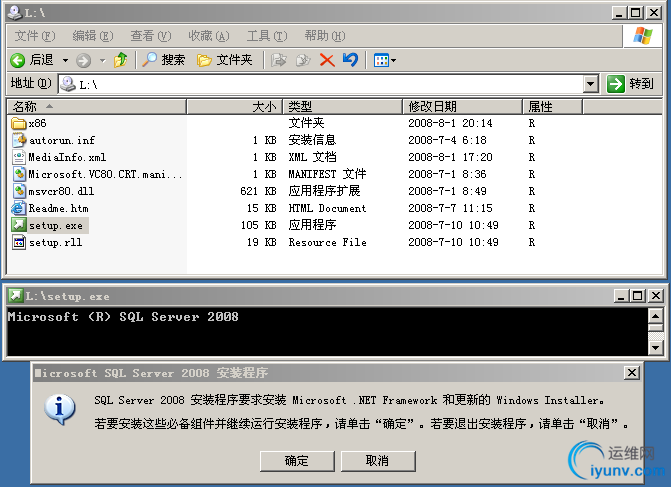Click the file name MediaInfo.xml
The height and width of the screenshot is (487, 671).
click(x=67, y=157)
